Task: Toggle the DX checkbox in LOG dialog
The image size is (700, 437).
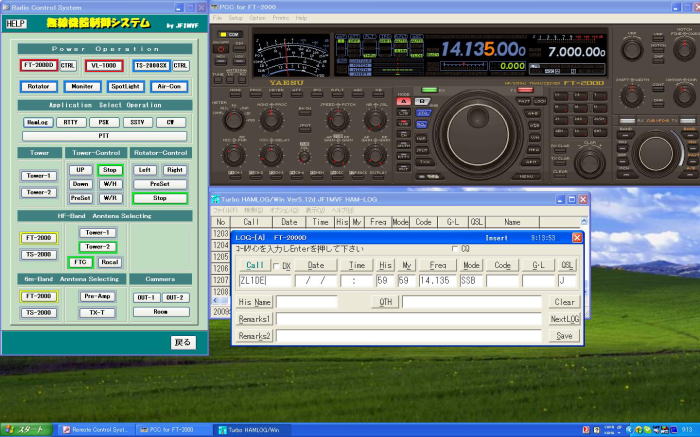Action: (x=276, y=266)
